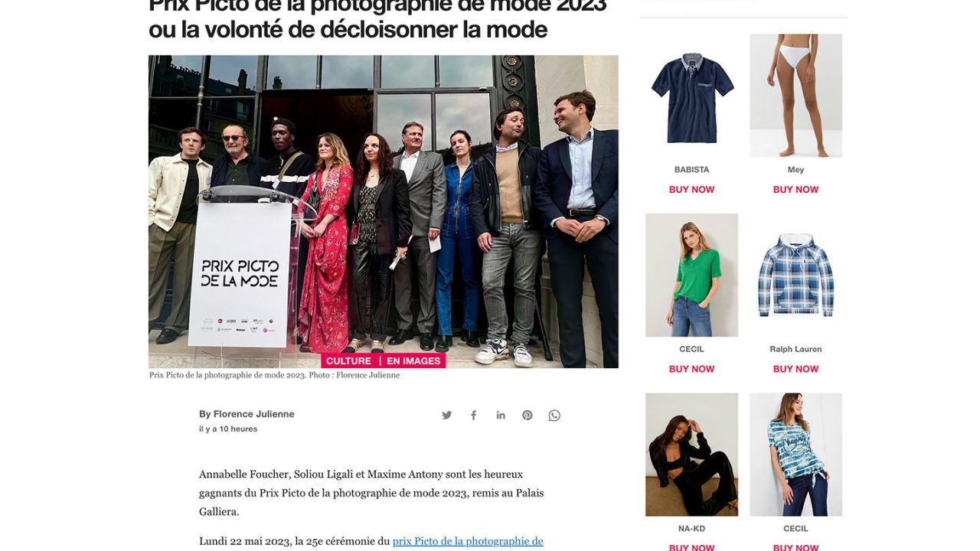Share on LinkedIn icon

[x=501, y=416]
